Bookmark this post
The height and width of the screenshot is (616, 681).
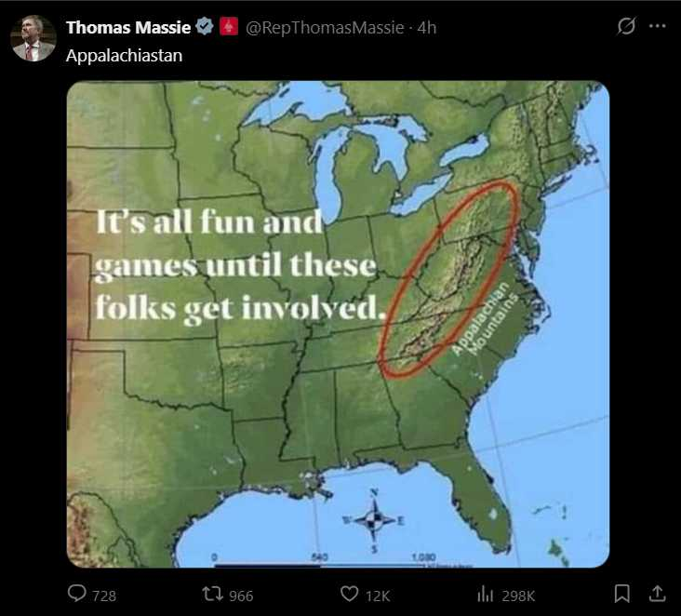coord(622,594)
